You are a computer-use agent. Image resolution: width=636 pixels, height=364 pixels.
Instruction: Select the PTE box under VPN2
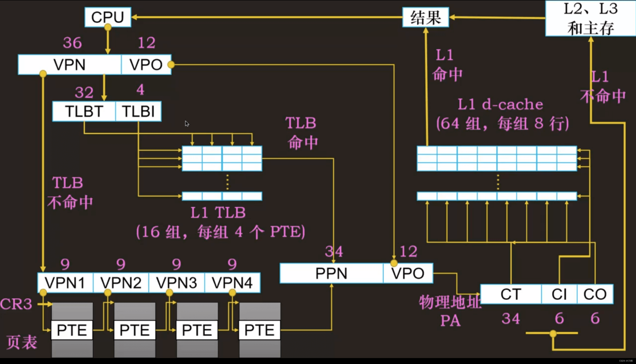point(135,330)
